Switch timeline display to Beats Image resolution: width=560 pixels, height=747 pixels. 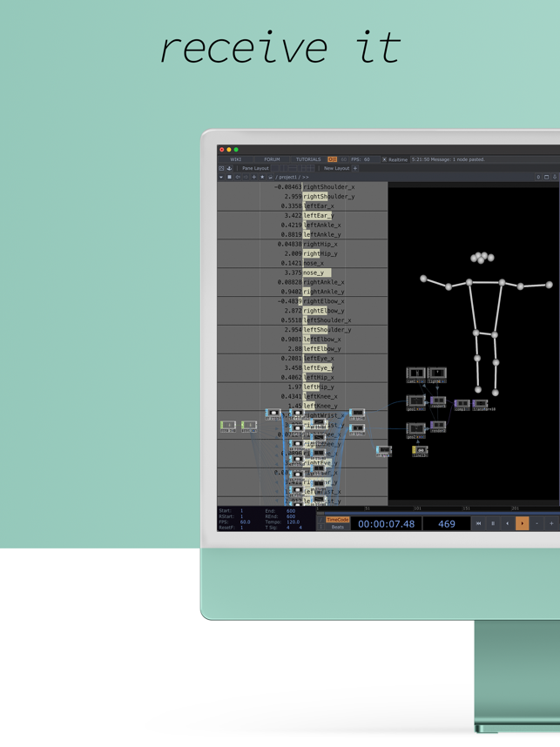pyautogui.click(x=337, y=527)
